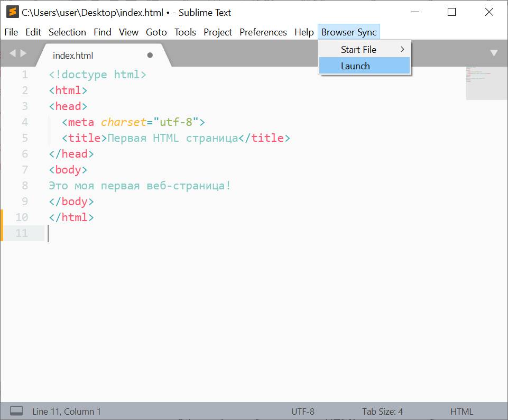Screen dimensions: 508x420
Task: Click the unsaved dot on index.html tab
Action: coord(150,55)
